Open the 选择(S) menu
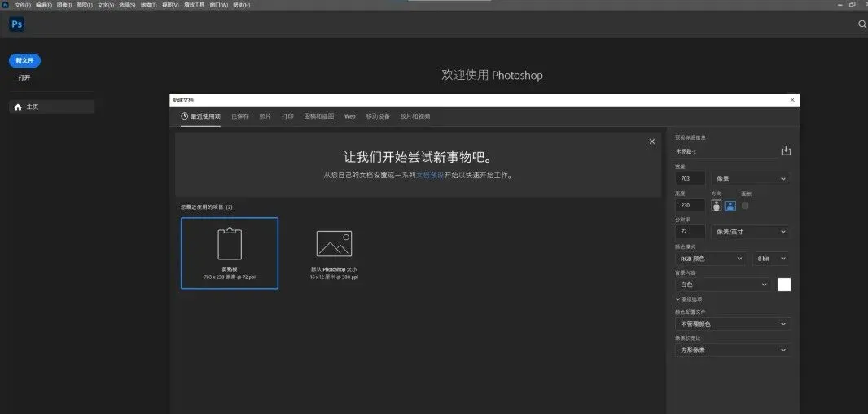 pos(127,4)
